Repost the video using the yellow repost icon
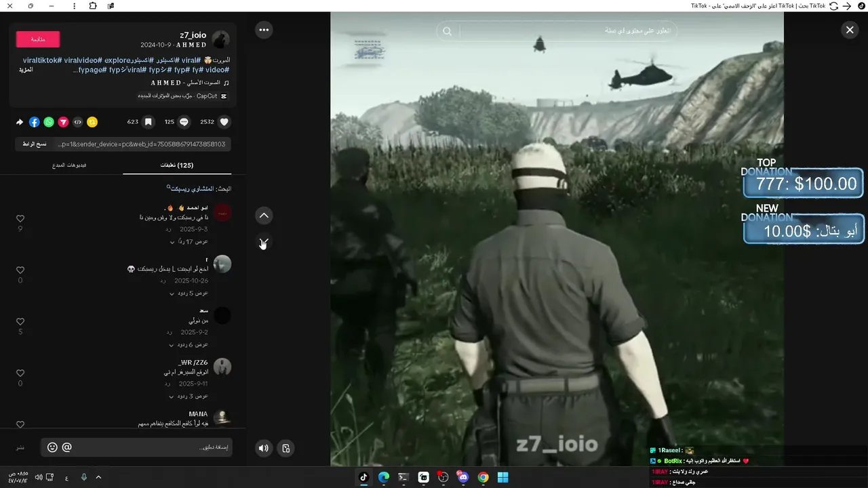Image resolution: width=868 pixels, height=488 pixels. (x=92, y=122)
